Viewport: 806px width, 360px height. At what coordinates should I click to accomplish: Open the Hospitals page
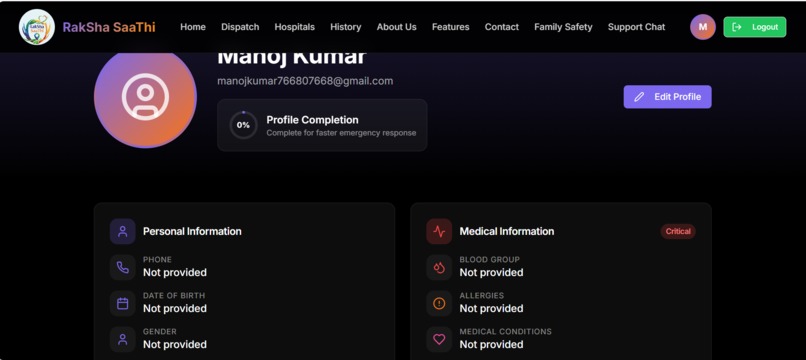[295, 27]
